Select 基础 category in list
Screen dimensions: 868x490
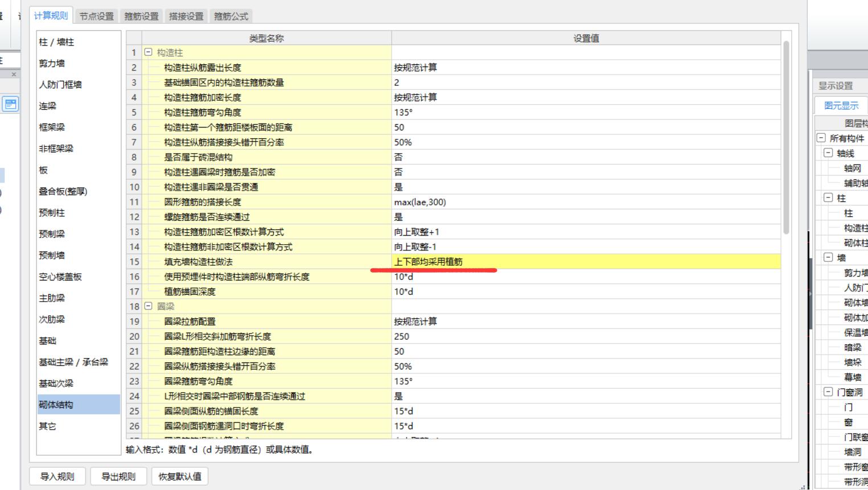pyautogui.click(x=79, y=341)
